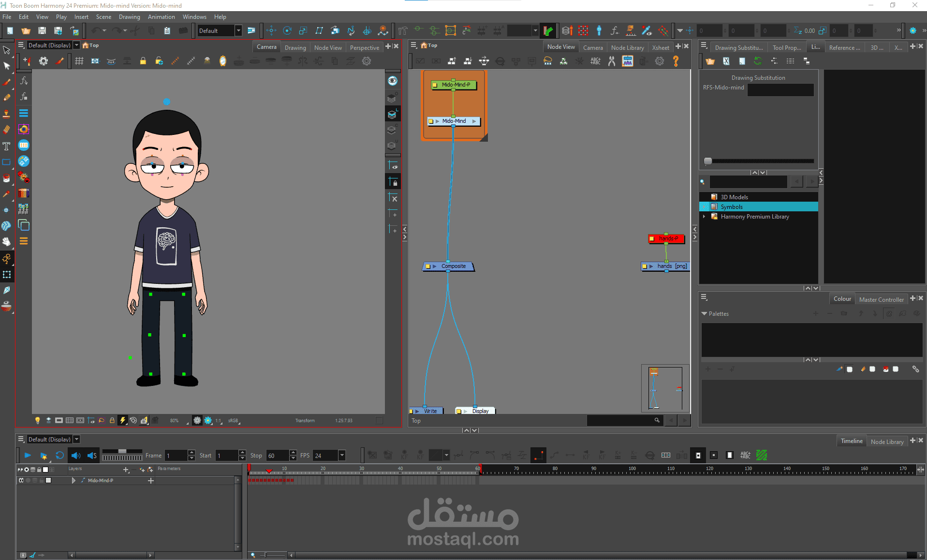Toggle the lock icon in Camera toolbar
Viewport: 927px width, 560px height.
click(x=143, y=61)
